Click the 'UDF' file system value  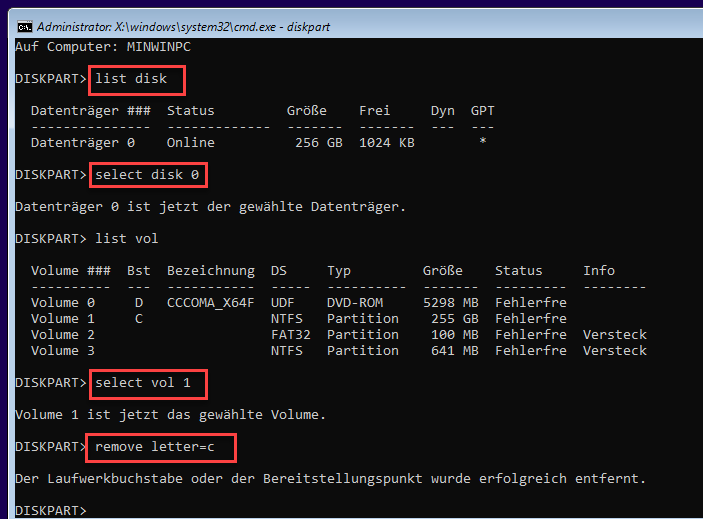[x=283, y=303]
